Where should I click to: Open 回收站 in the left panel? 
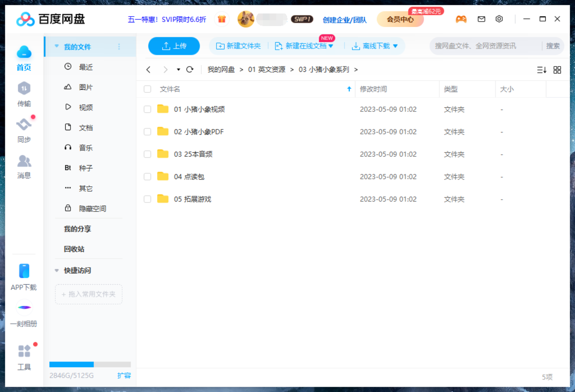pyautogui.click(x=74, y=249)
